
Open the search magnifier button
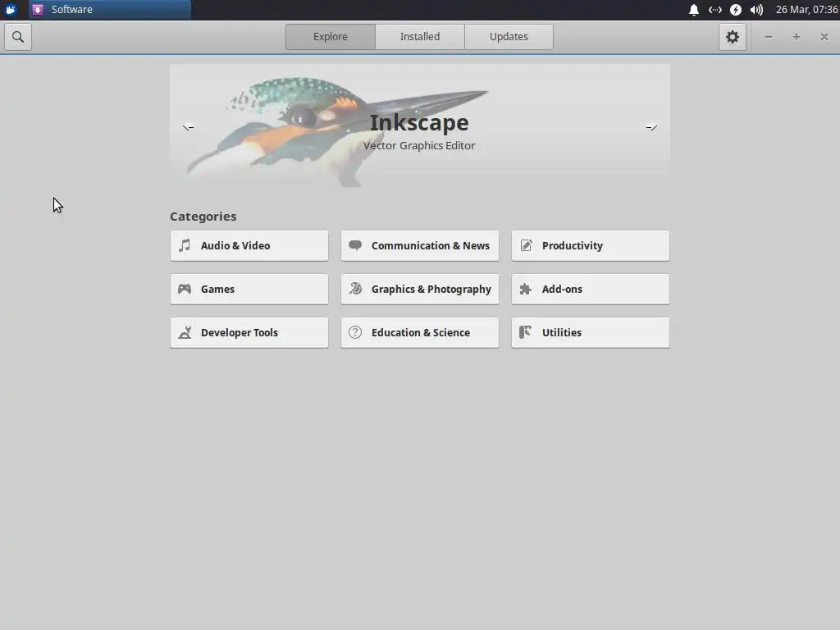(x=18, y=37)
